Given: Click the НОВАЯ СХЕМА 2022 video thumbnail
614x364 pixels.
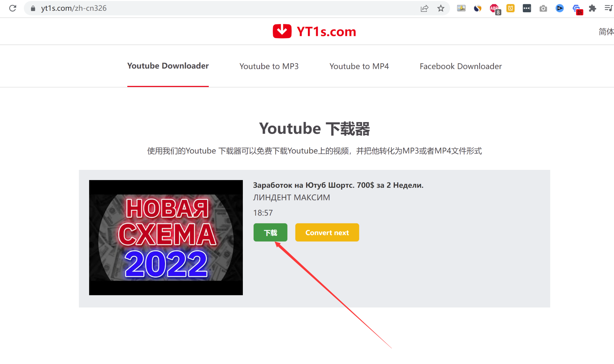Looking at the screenshot, I should tap(166, 237).
